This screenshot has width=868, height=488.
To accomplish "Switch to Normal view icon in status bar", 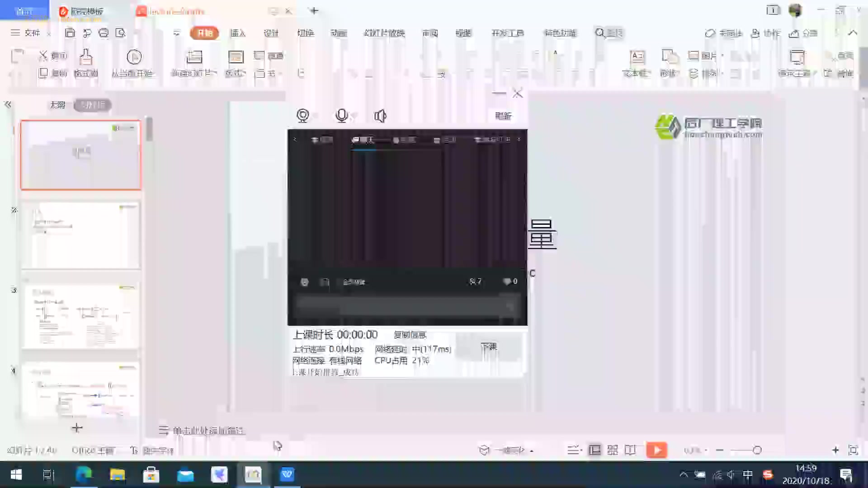I will click(594, 450).
